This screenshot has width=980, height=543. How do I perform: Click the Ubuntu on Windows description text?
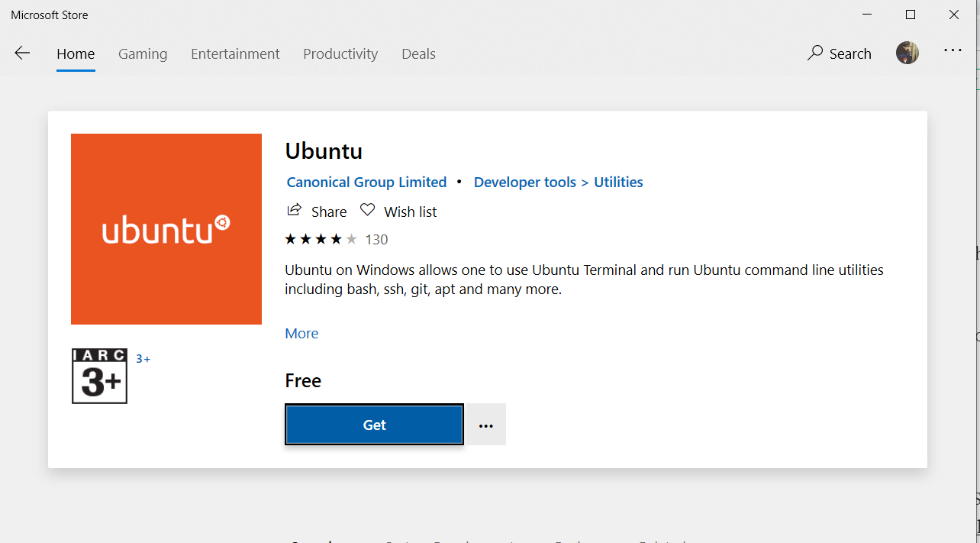click(x=584, y=280)
